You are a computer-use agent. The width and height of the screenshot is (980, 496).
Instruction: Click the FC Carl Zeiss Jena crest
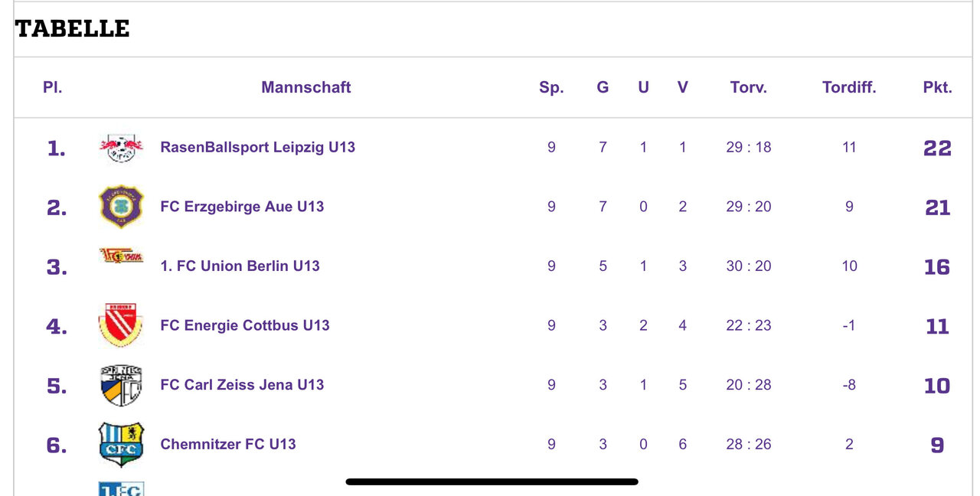(x=121, y=384)
